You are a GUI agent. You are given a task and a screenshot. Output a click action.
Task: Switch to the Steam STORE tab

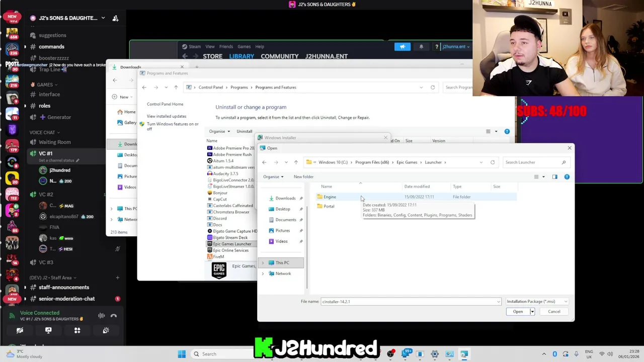(x=212, y=56)
